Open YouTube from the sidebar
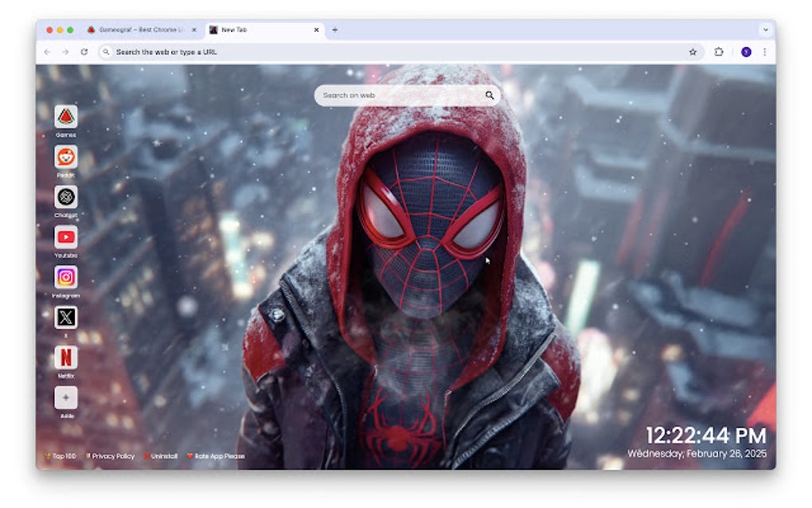Viewport: 812px width, 508px height. click(x=64, y=237)
